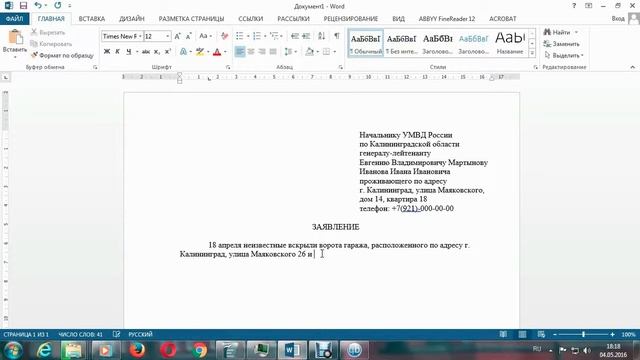Toggle superscript formatting
This screenshot has height=360, width=640.
point(167,51)
